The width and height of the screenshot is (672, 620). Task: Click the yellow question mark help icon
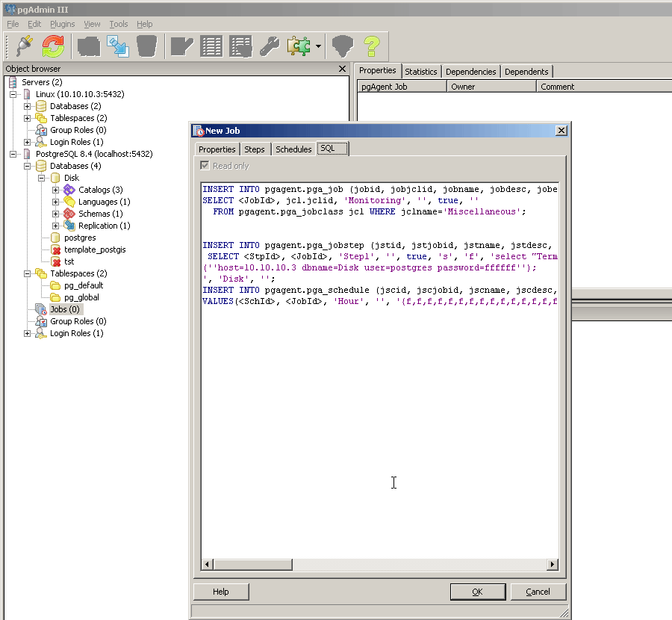coord(371,46)
